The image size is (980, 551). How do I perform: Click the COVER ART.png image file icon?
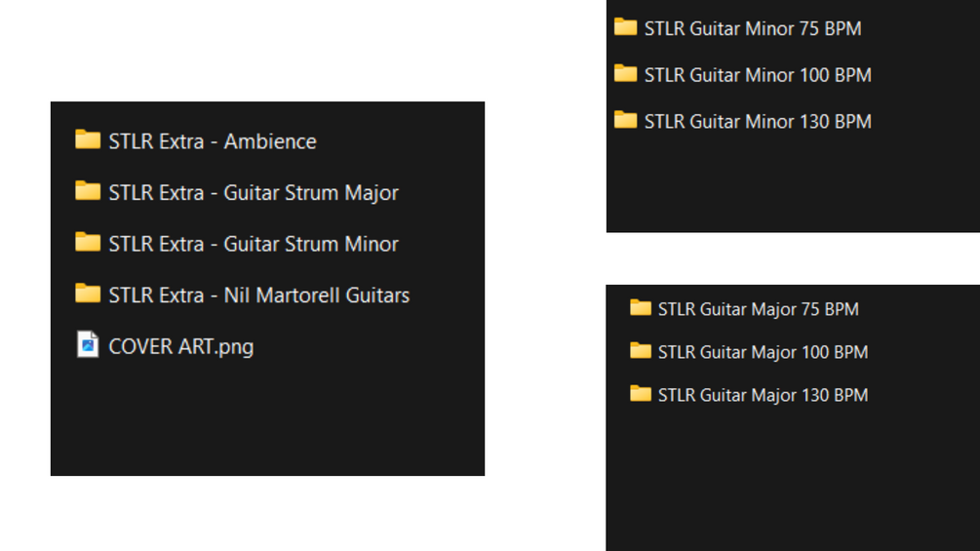tap(88, 345)
